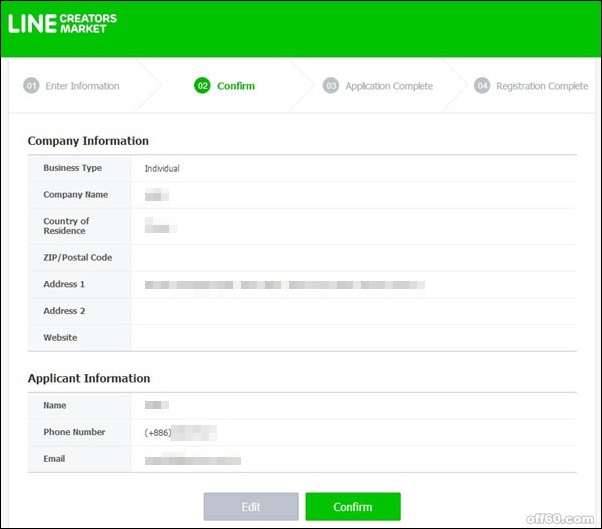Click the blurred Address 1 value

pyautogui.click(x=284, y=285)
